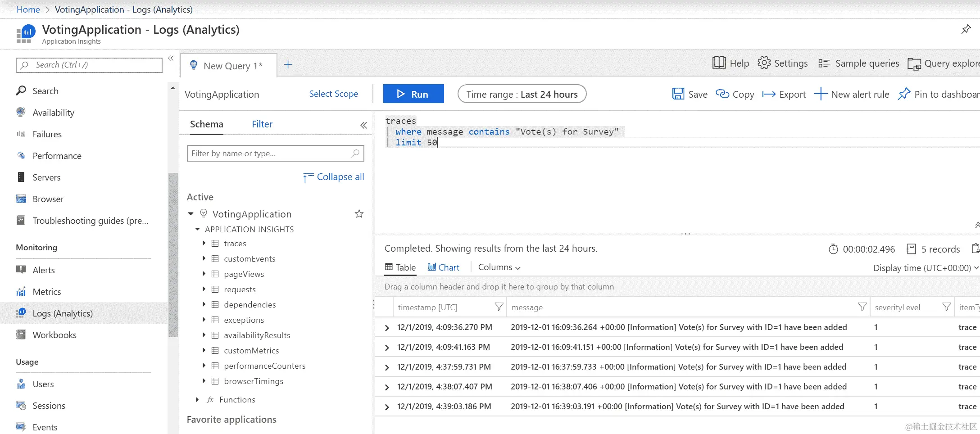This screenshot has width=980, height=434.
Task: Open the Query explorer icon
Action: [x=914, y=64]
